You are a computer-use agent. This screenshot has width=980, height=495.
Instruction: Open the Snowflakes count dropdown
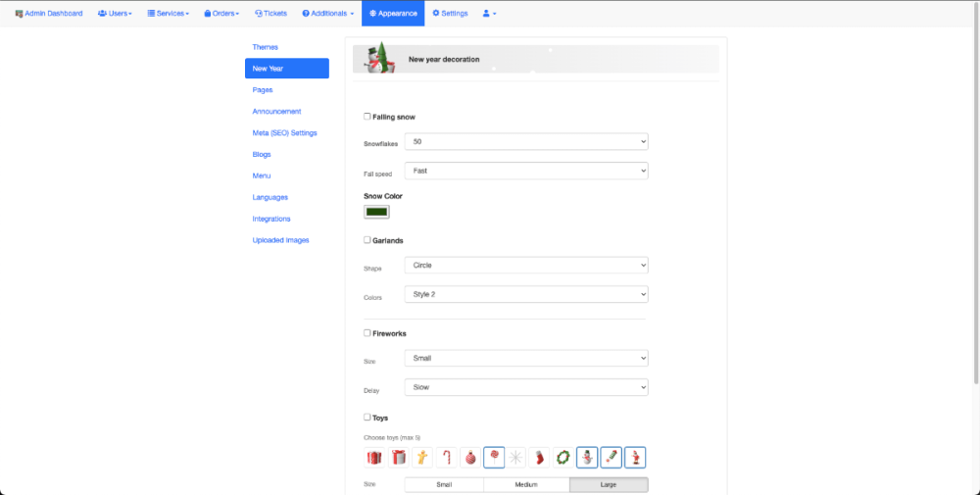click(526, 142)
